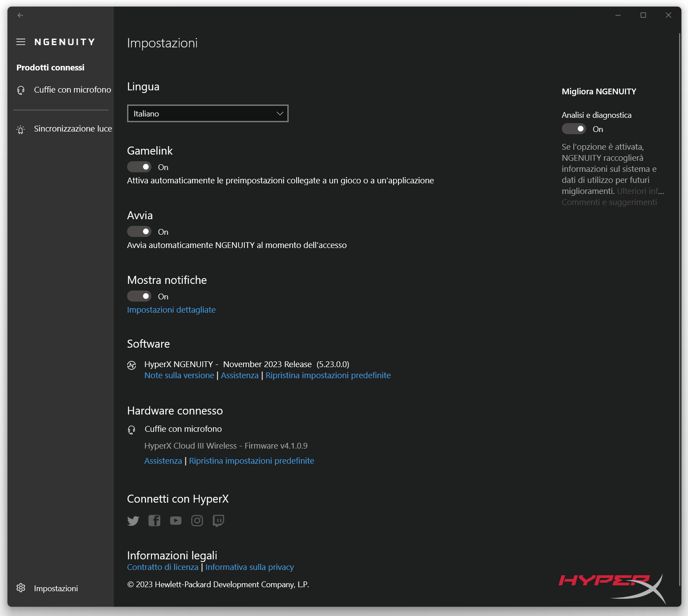Click the HyperX logo at bottom right
The image size is (688, 616).
(x=613, y=588)
